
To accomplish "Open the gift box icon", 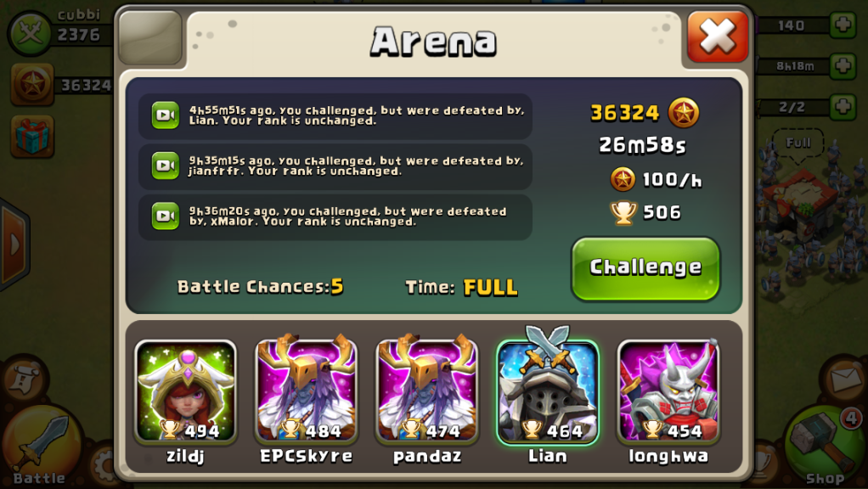I will (x=32, y=136).
